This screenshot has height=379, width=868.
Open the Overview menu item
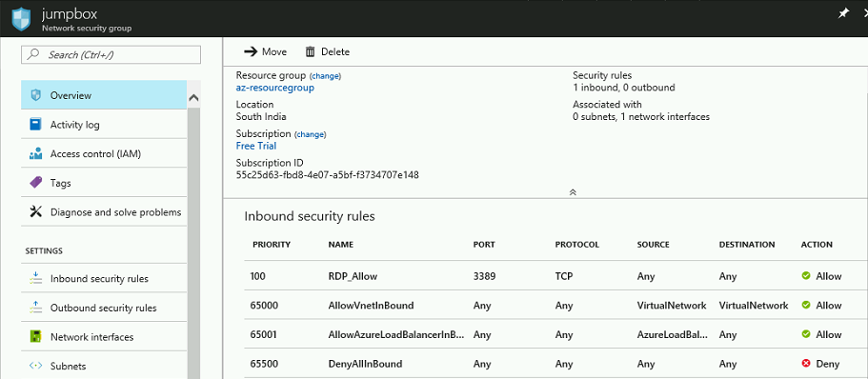tap(104, 95)
